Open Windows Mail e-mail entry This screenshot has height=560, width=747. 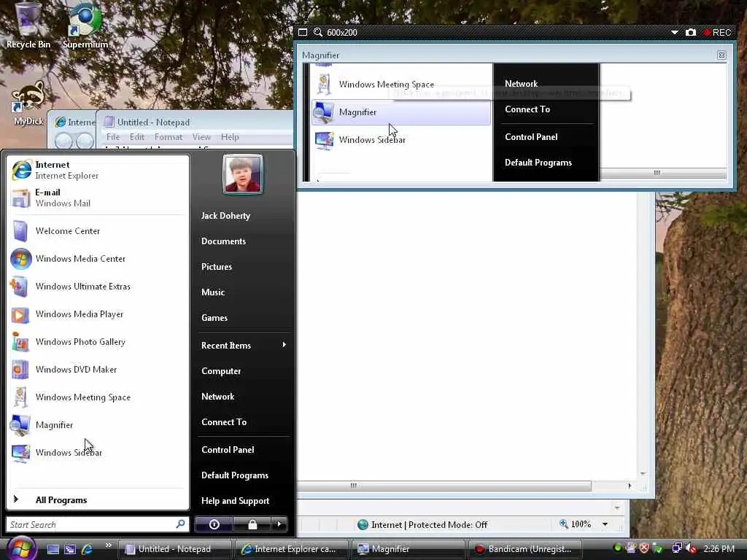pos(98,198)
